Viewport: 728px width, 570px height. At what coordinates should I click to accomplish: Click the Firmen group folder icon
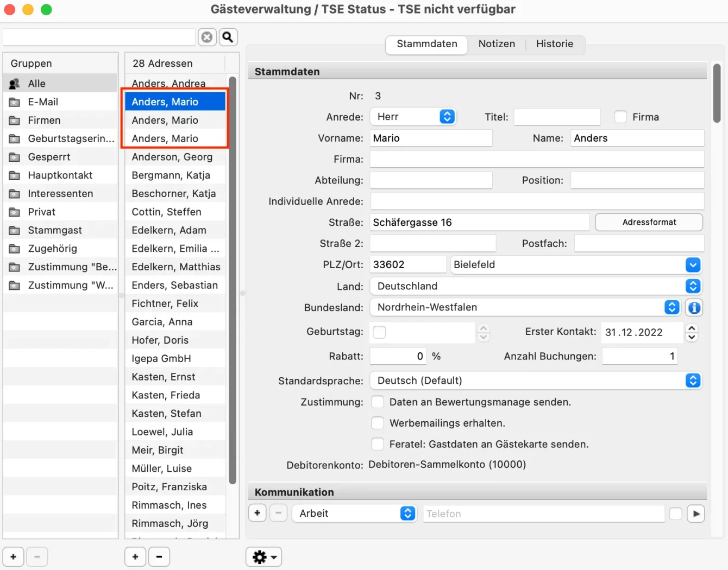tap(15, 121)
